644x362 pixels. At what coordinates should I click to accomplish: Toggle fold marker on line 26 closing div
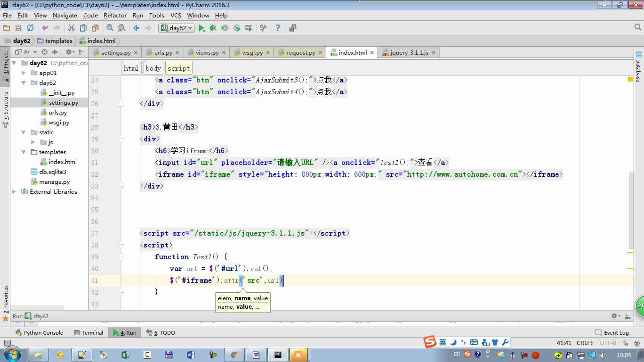click(x=121, y=104)
